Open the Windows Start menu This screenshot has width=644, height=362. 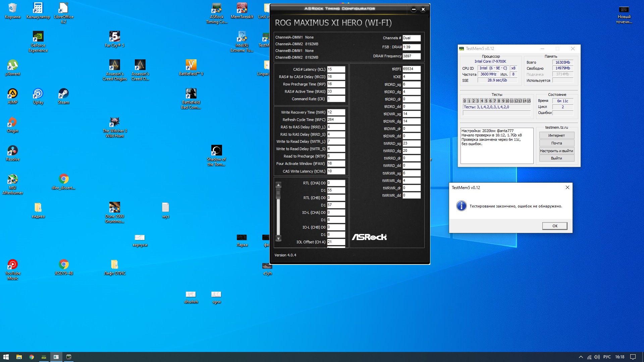[x=6, y=357]
